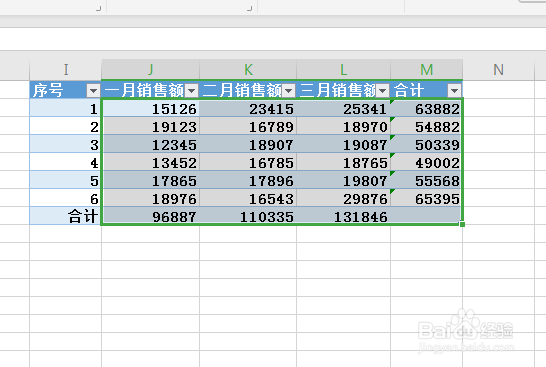Select column header M

pos(427,70)
